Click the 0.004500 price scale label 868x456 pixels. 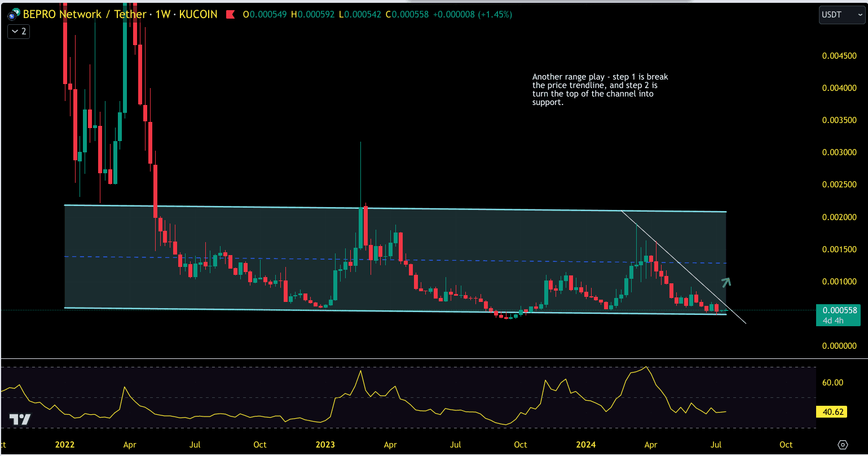tap(839, 56)
